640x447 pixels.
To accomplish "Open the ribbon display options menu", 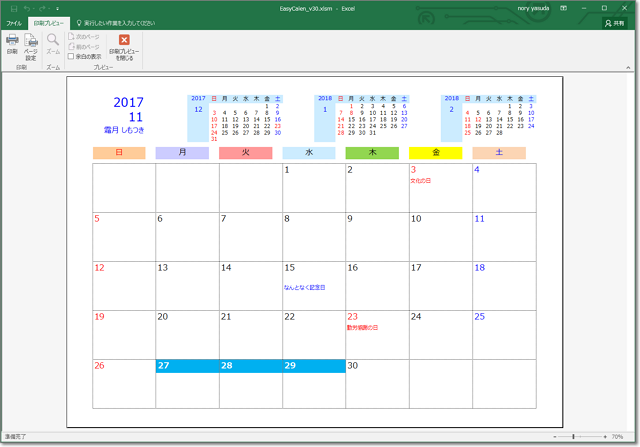I will tap(565, 7).
